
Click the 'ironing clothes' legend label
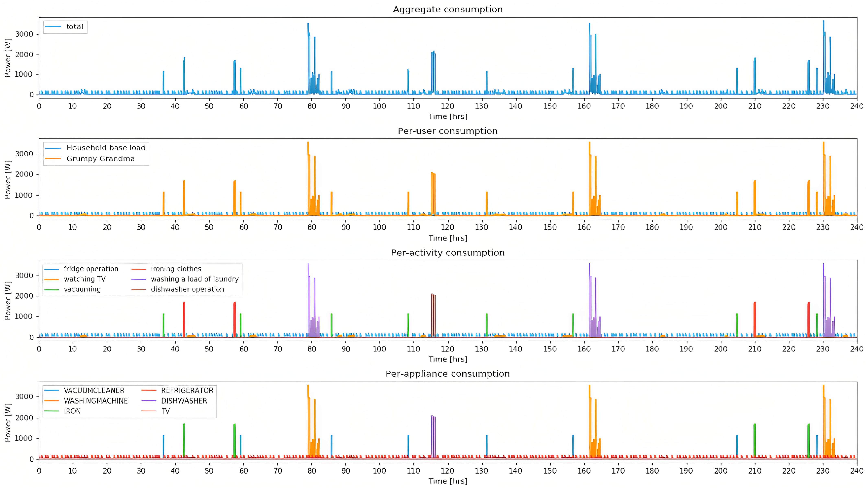pos(176,269)
